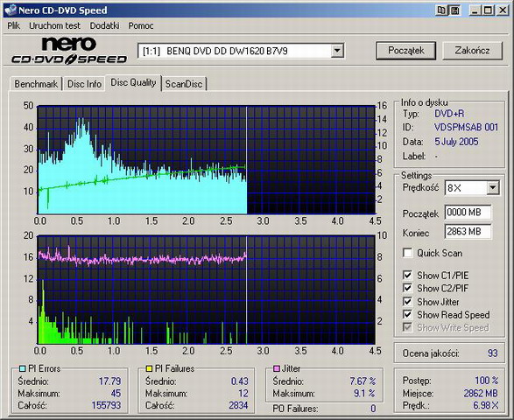
Task: Click PI Failures total 2834
Action: click(x=238, y=405)
